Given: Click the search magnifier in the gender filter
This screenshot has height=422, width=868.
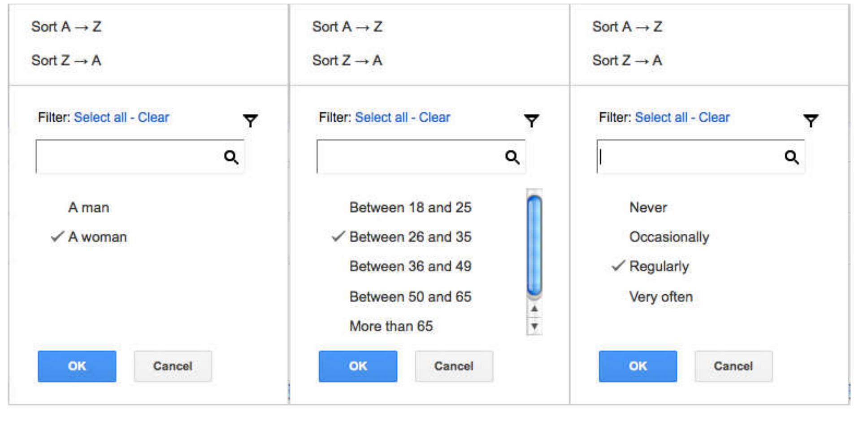Looking at the screenshot, I should (231, 157).
